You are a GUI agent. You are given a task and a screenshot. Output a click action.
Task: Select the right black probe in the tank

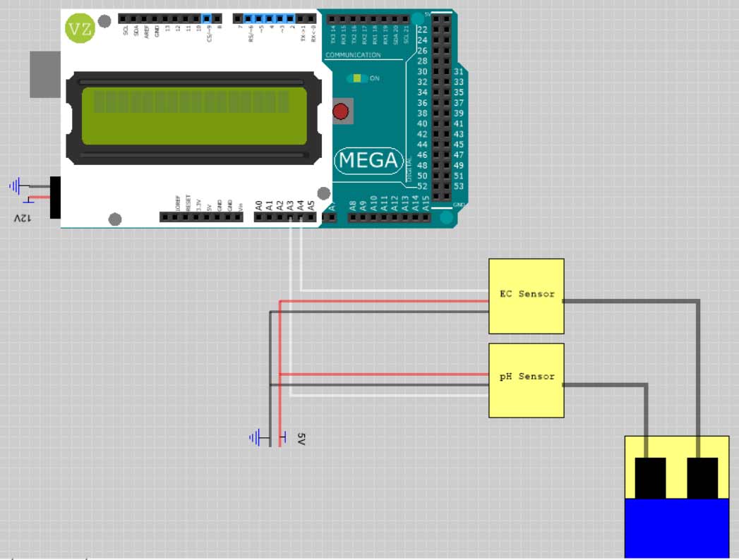[702, 478]
